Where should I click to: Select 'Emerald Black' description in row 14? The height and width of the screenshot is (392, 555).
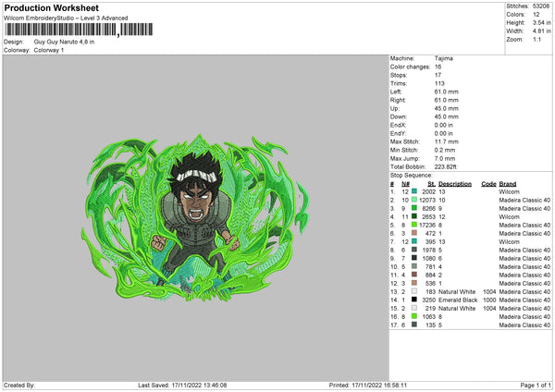point(458,300)
